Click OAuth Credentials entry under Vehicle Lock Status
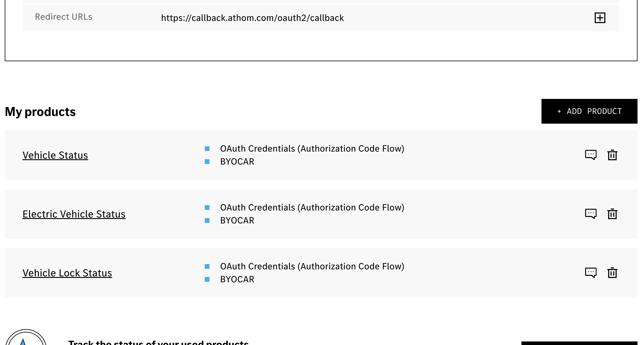Viewport: 644px width, 345px height. point(312,266)
